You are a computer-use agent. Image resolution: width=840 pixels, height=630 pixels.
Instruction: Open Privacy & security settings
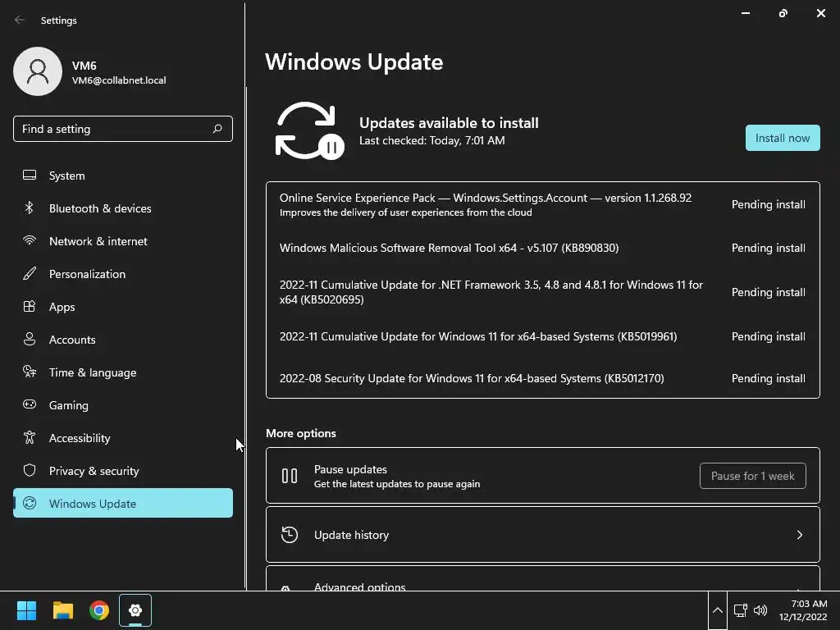[x=123, y=470]
